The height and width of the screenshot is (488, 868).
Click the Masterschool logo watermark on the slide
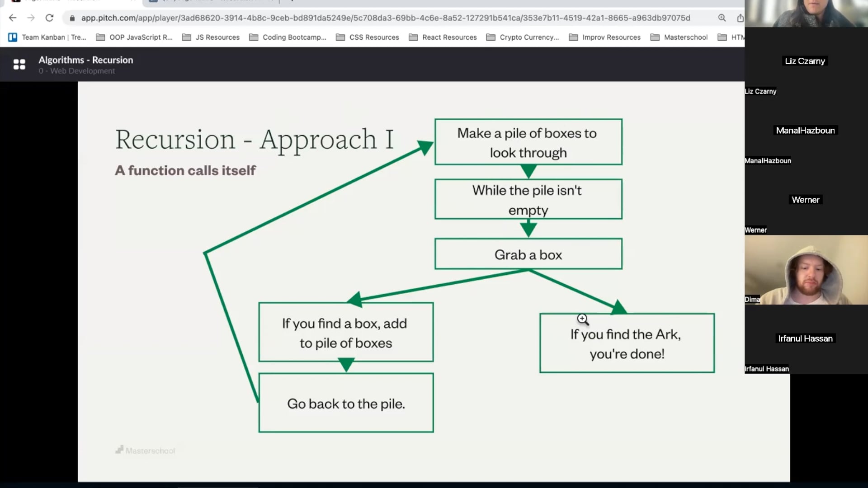tap(145, 450)
